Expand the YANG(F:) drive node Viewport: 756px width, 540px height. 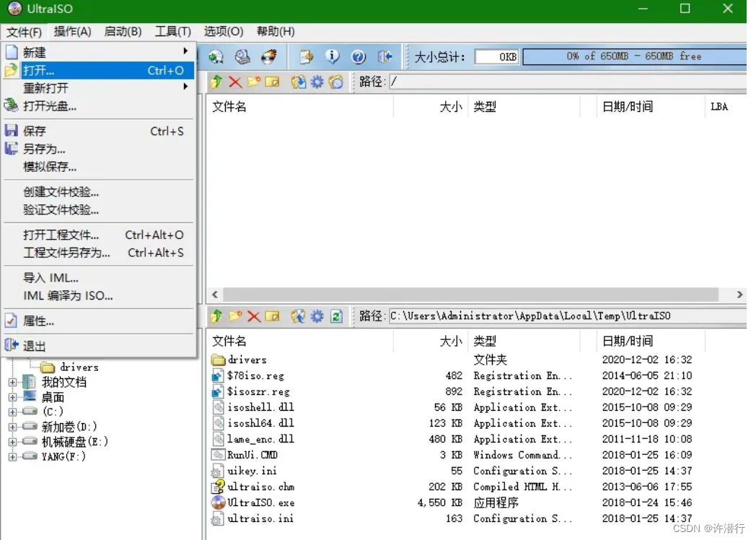[12, 456]
